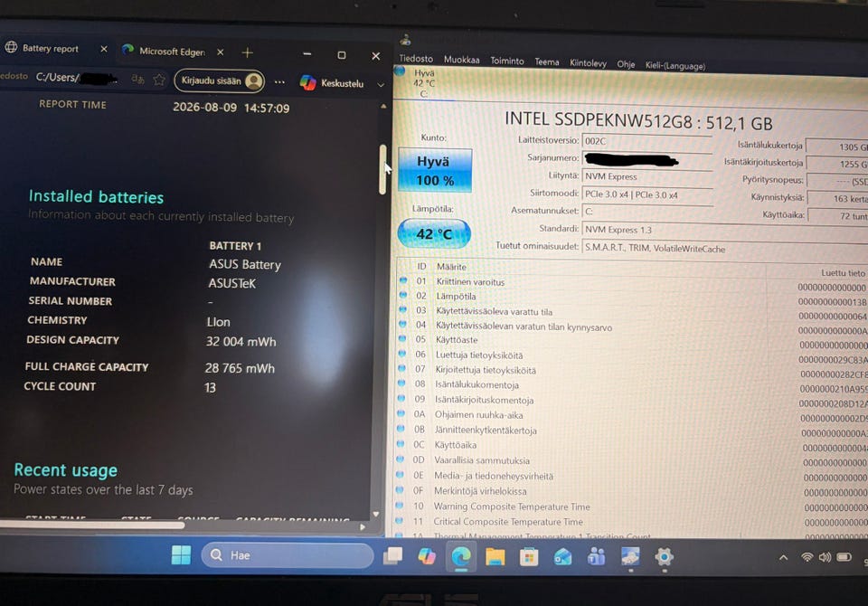Click the Hae search box on taskbar

[x=288, y=555]
